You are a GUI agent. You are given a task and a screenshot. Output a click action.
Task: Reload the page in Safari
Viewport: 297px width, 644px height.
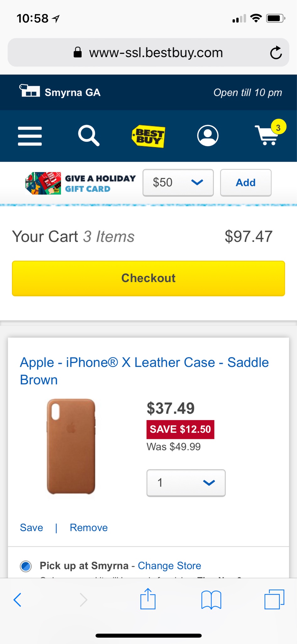coord(276,53)
